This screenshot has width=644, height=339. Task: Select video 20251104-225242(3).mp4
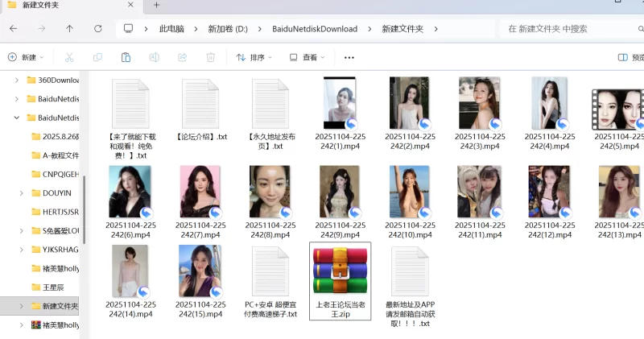pos(480,114)
